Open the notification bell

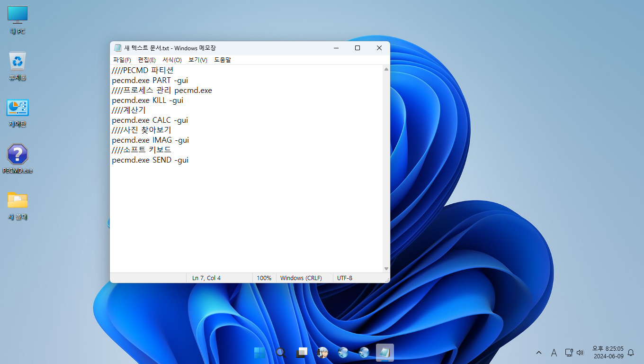pyautogui.click(x=631, y=353)
